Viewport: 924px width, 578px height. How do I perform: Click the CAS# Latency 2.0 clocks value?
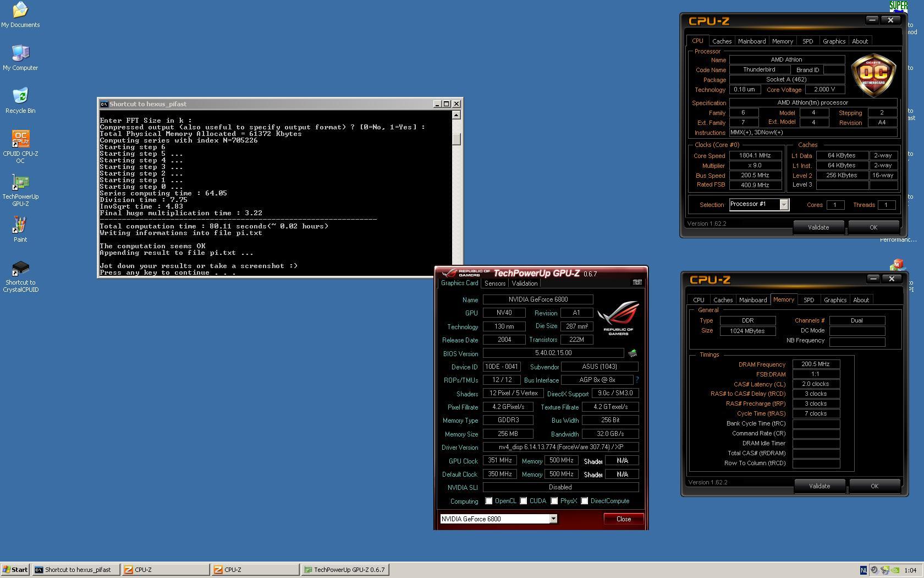(816, 384)
